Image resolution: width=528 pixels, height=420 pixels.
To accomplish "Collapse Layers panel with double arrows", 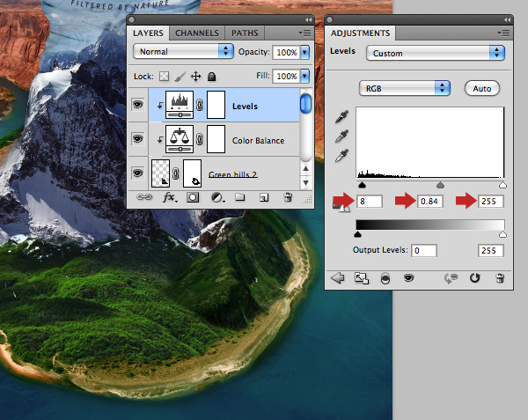I will point(308,20).
